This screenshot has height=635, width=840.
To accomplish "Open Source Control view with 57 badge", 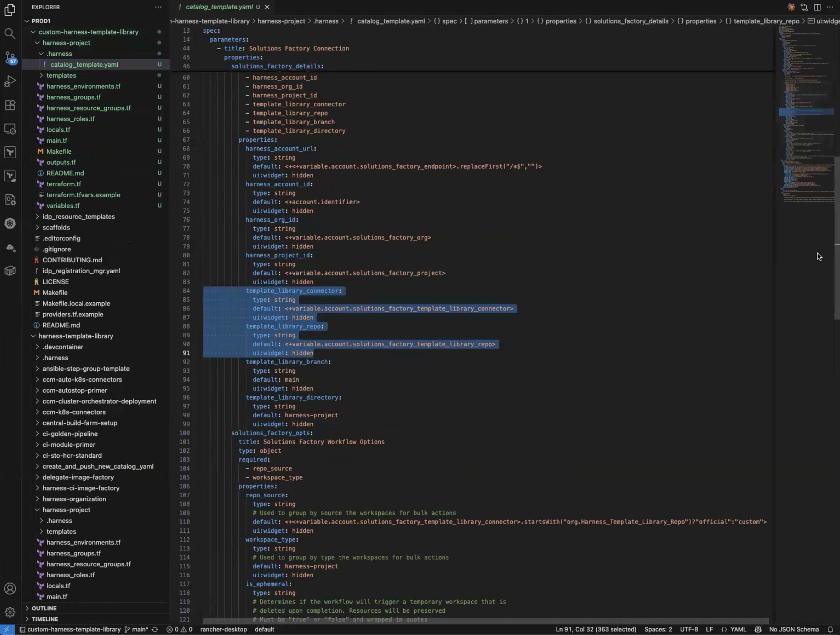I will point(10,57).
